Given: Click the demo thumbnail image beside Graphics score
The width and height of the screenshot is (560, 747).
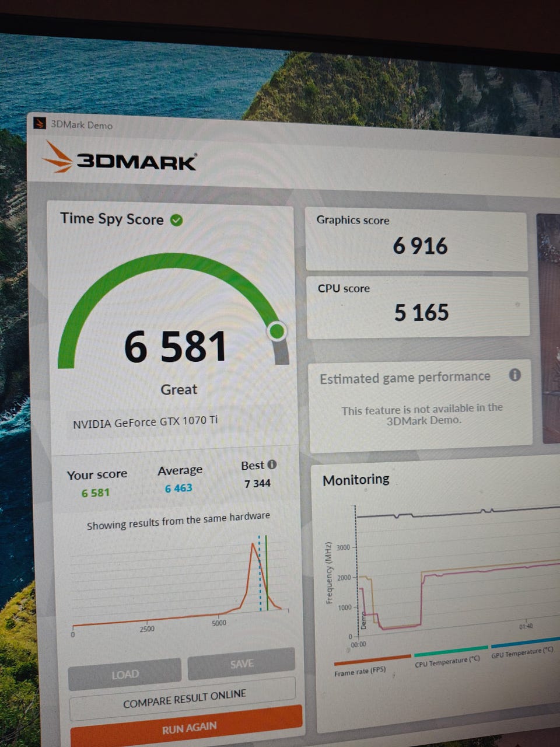Looking at the screenshot, I should coord(548,328).
